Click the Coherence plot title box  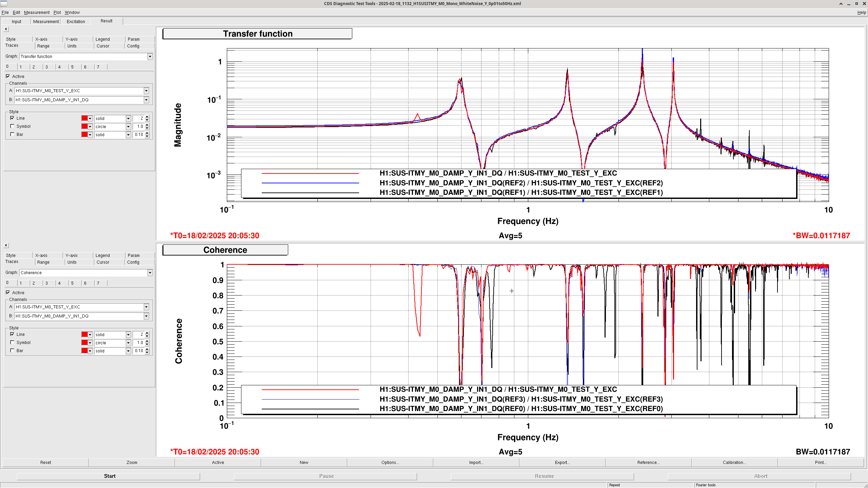(225, 250)
